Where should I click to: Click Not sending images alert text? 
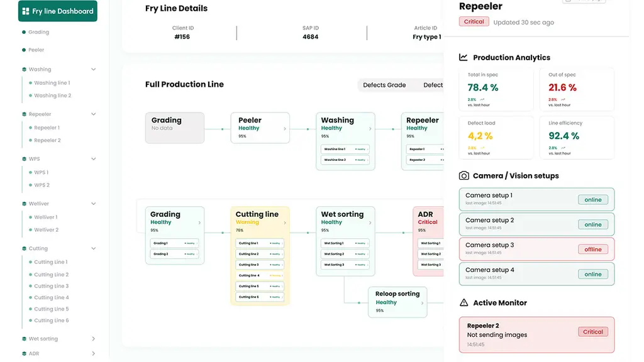pos(497,335)
